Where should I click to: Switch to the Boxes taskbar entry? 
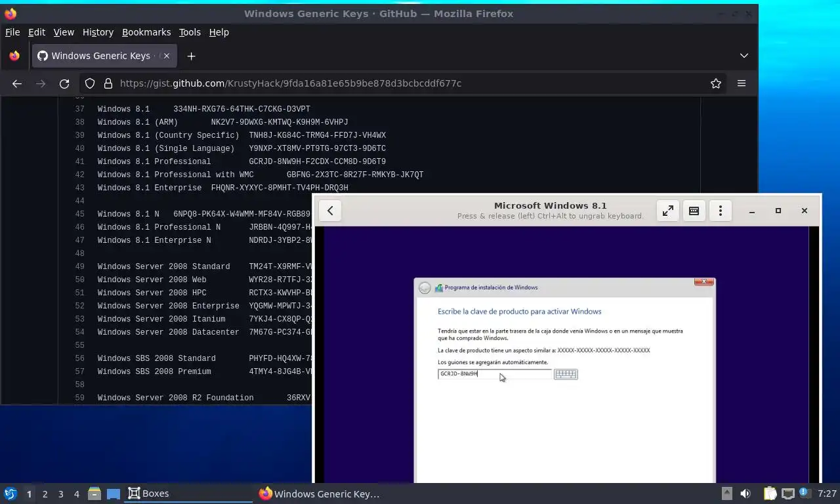point(188,493)
